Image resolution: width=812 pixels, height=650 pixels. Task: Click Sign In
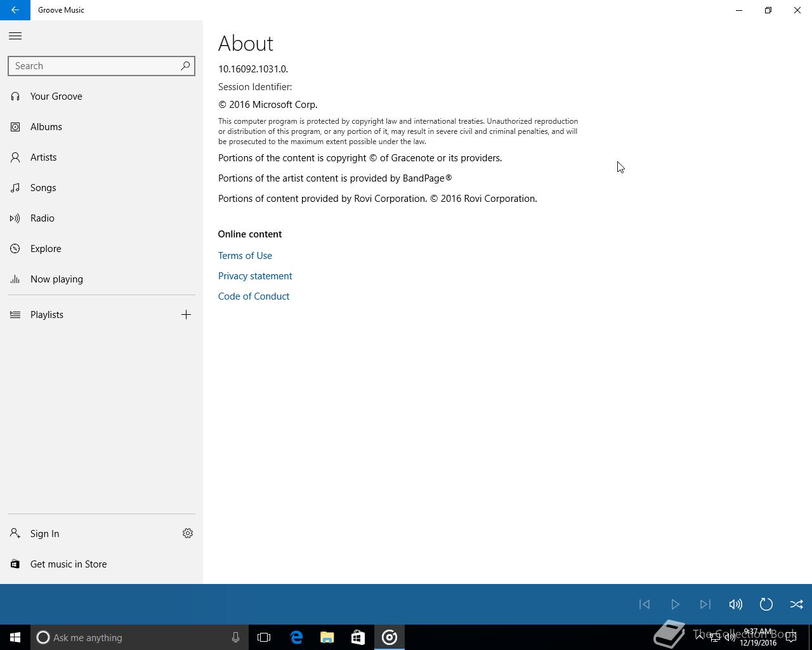click(x=86, y=534)
